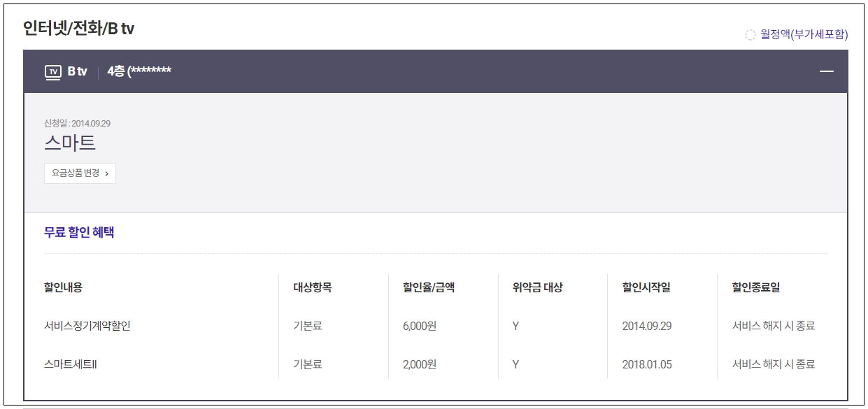Click the 신청일 2014.09.29 date text
The width and height of the screenshot is (868, 409).
(77, 124)
